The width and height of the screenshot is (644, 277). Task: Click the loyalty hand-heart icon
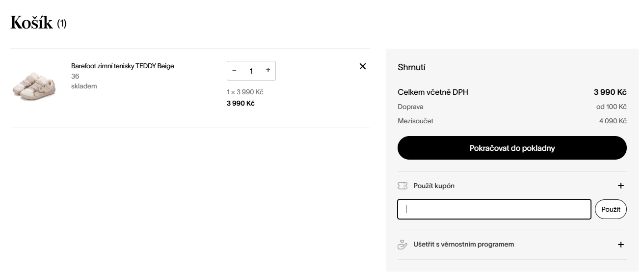(x=402, y=245)
